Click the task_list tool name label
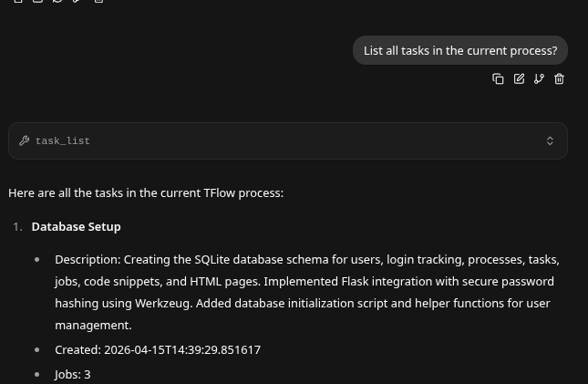Viewport: 588px width, 384px height. point(63,141)
